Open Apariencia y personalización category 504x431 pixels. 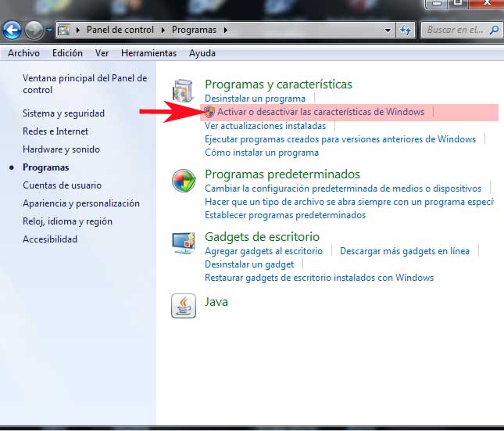tap(81, 203)
